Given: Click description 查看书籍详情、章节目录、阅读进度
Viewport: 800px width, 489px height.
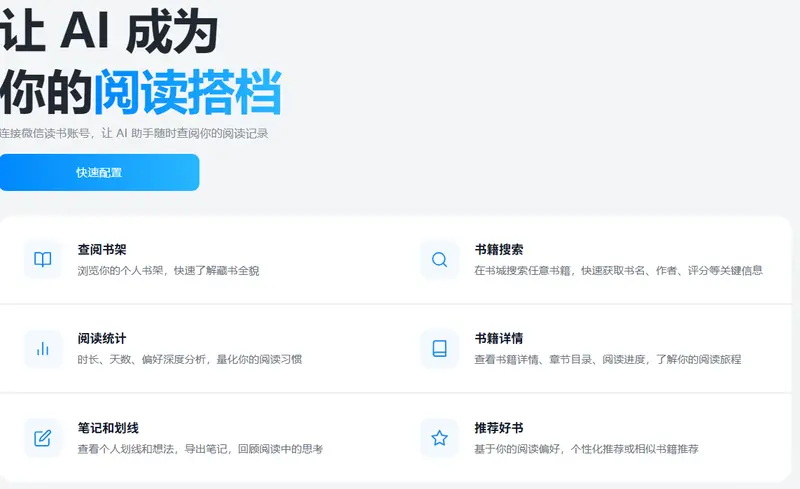Looking at the screenshot, I should pos(560,359).
